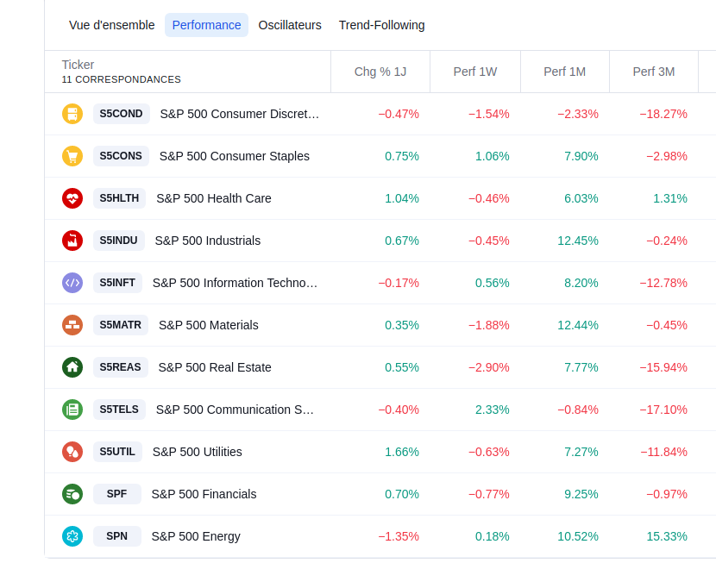
Task: Switch to the Vue d'ensemble tab
Action: click(x=112, y=25)
